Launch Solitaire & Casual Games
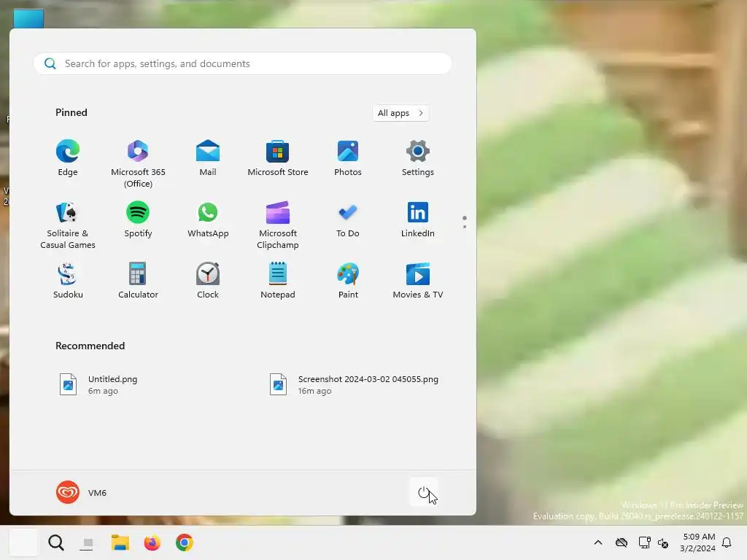Viewport: 747px width, 560px height. (68, 225)
